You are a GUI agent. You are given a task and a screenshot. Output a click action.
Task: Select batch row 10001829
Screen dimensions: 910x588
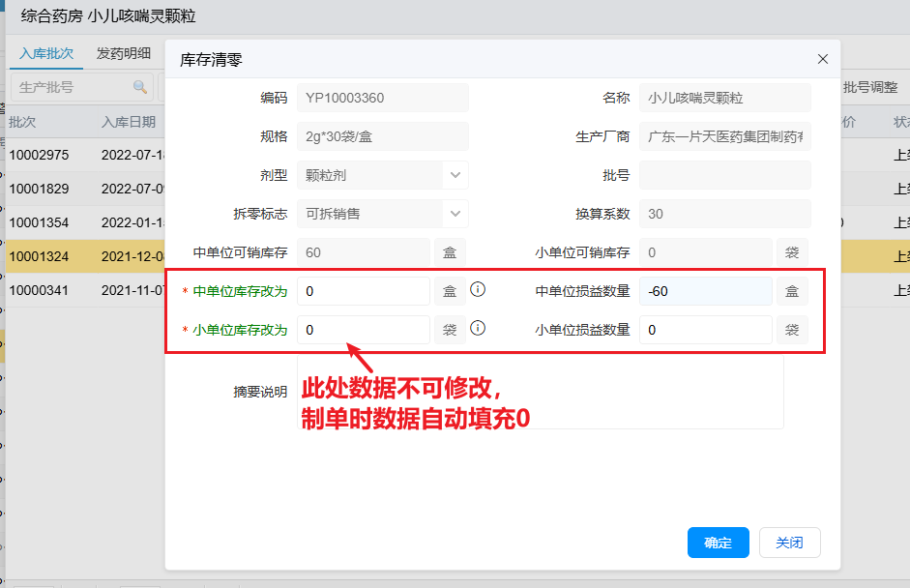[39, 189]
